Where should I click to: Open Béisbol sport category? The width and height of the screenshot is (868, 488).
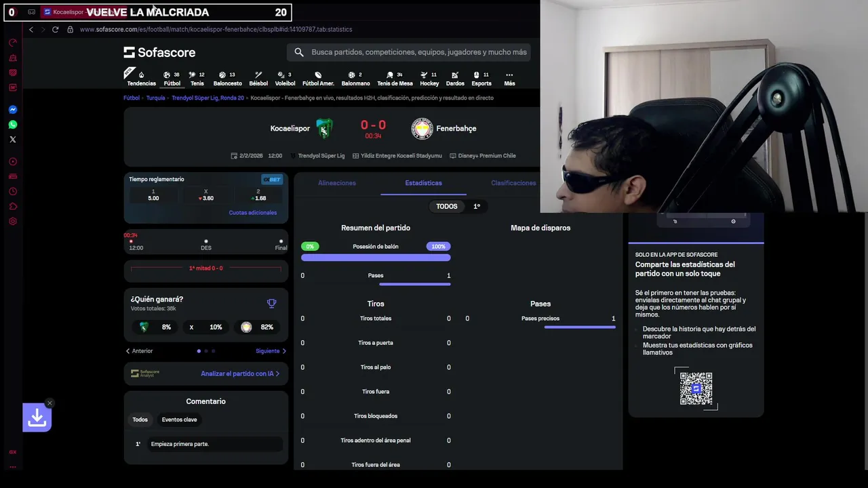tap(258, 79)
